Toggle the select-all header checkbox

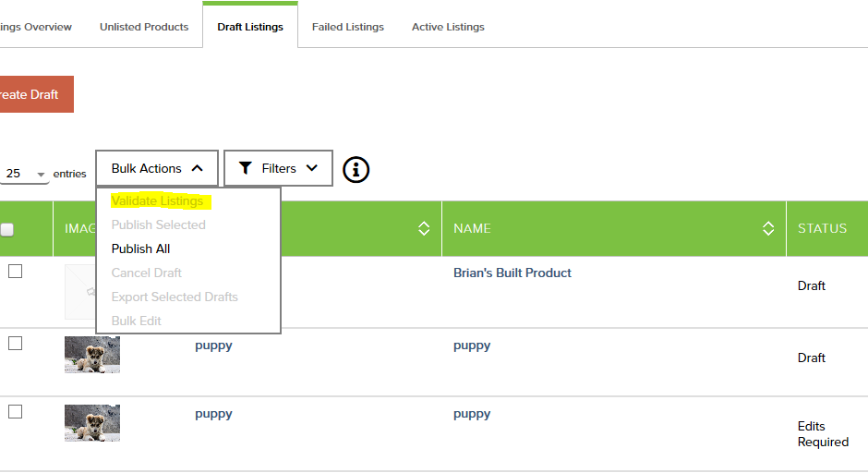(6, 229)
